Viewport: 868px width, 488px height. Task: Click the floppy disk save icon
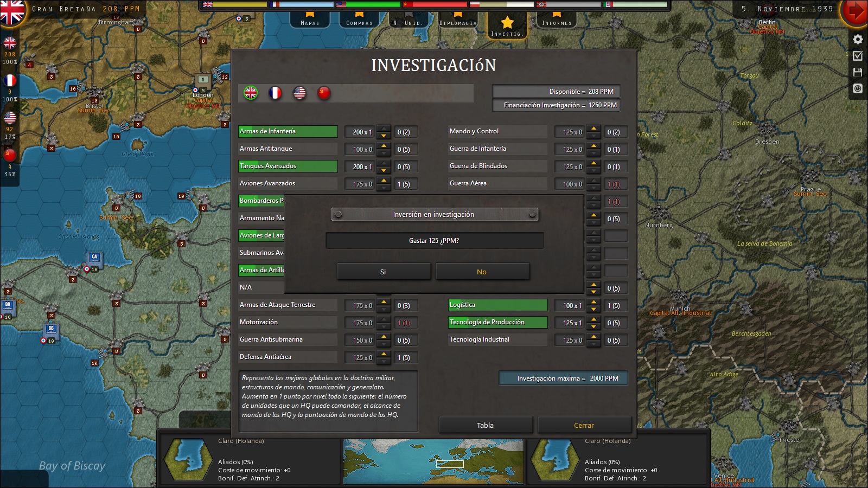pos(858,72)
